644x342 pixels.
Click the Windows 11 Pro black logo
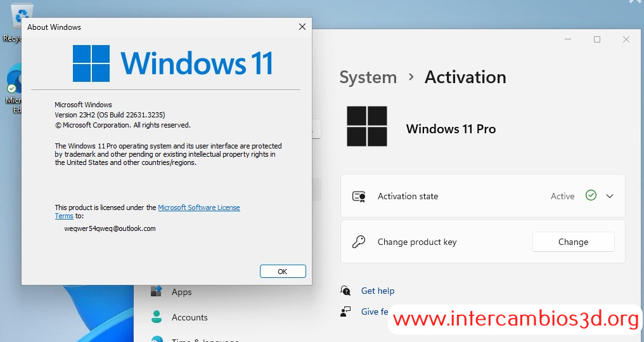pyautogui.click(x=367, y=126)
